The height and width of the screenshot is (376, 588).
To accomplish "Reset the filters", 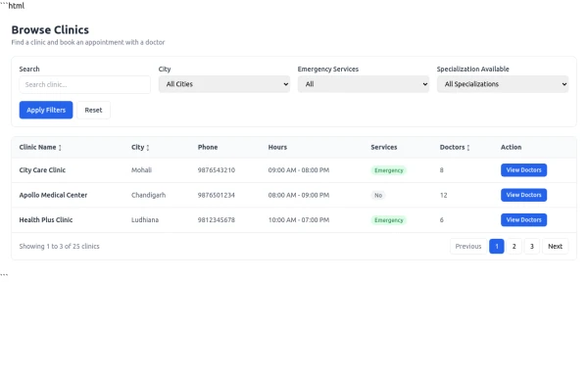I will point(93,110).
